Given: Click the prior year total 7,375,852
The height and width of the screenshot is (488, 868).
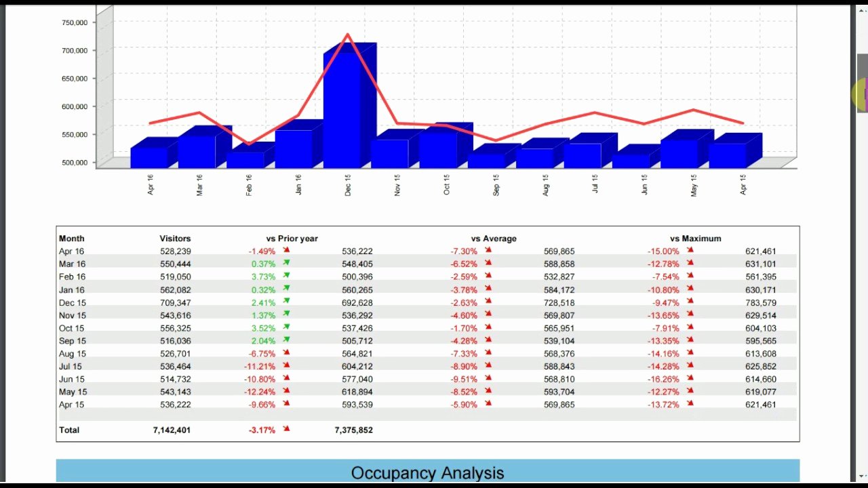Looking at the screenshot, I should tap(353, 430).
